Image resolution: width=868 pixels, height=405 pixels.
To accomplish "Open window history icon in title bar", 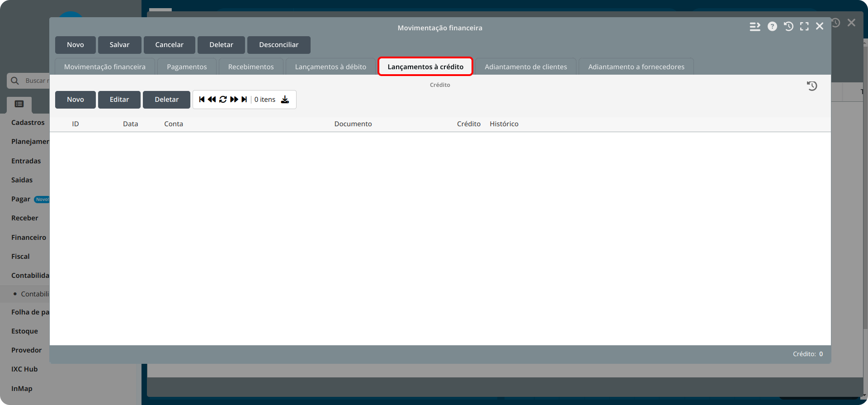I will coord(788,26).
